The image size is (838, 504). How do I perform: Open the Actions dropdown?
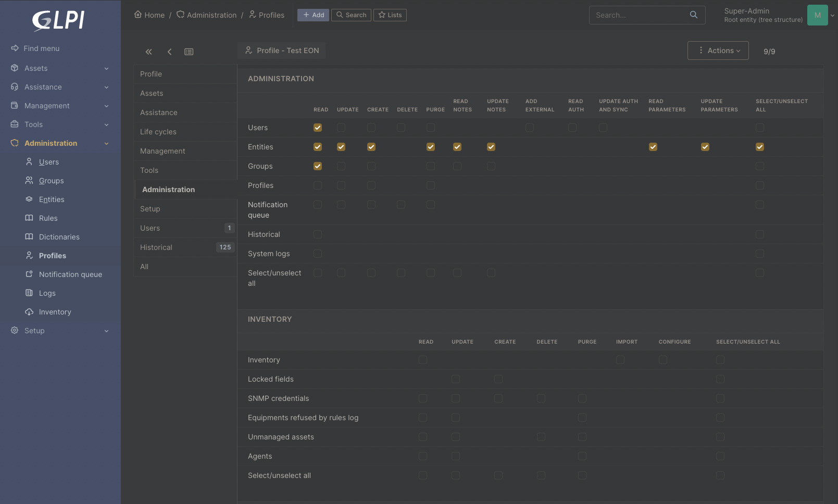point(718,51)
